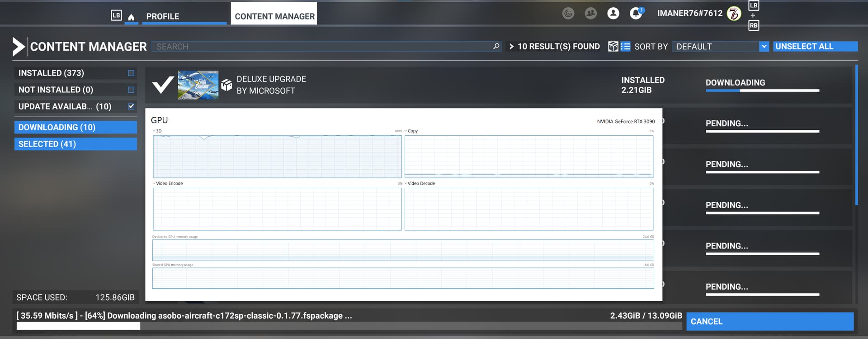Open the Sort By Default dropdown
This screenshot has width=868, height=339.
tap(720, 46)
